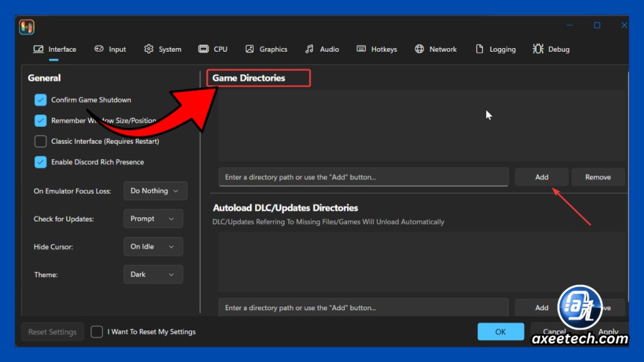Click the Input tab gamepad icon
644x362 pixels.
coord(99,48)
